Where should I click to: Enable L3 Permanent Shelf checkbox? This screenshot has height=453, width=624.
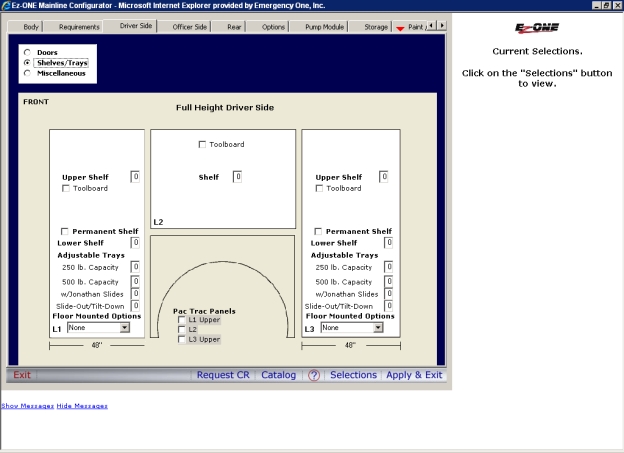(x=318, y=231)
